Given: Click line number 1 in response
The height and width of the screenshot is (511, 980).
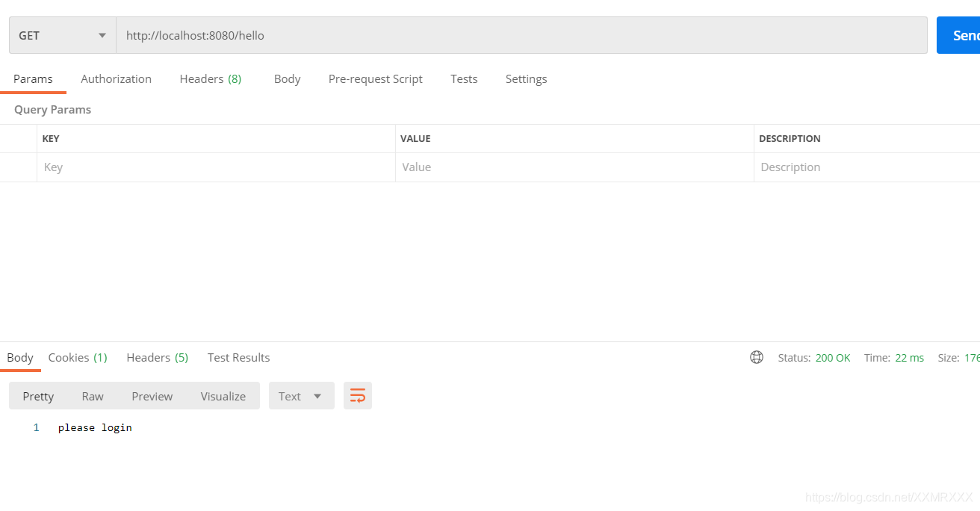Looking at the screenshot, I should point(36,427).
